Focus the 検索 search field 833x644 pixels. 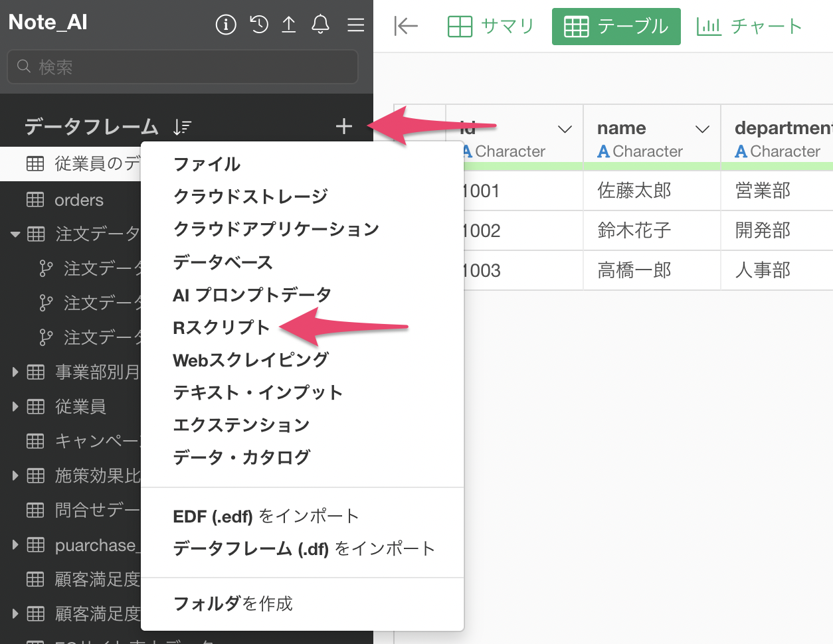coord(183,66)
